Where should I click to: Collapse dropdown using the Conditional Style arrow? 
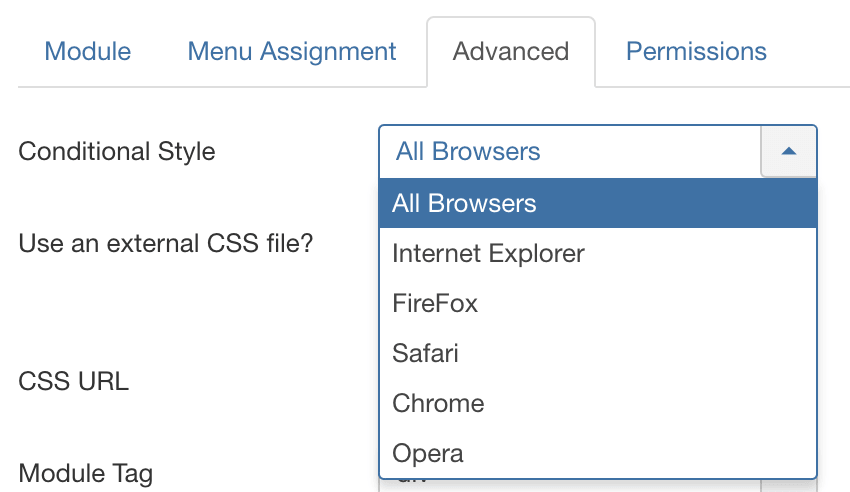789,151
